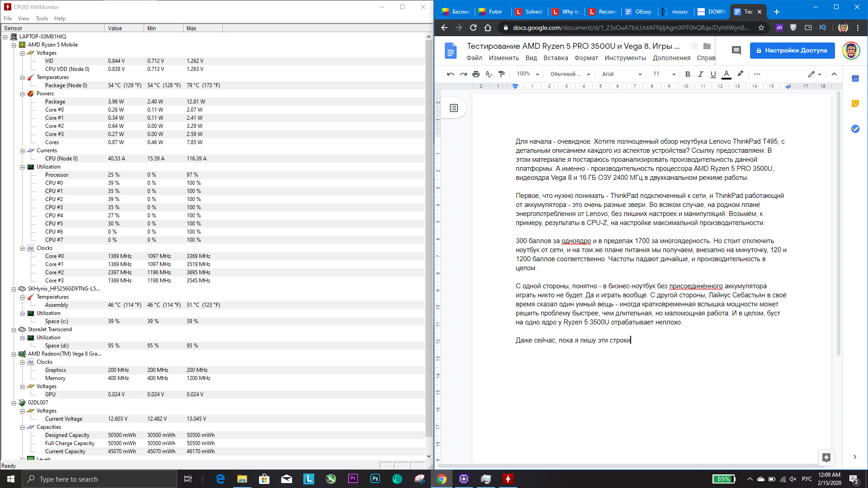Click the Sensor column header
Viewport: 868px width, 488px height.
coord(52,28)
